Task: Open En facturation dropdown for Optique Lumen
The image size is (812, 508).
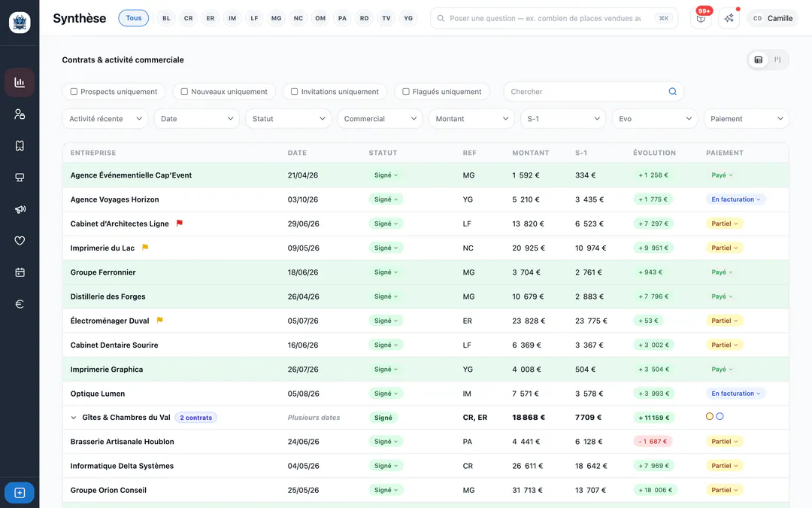Action: point(736,394)
